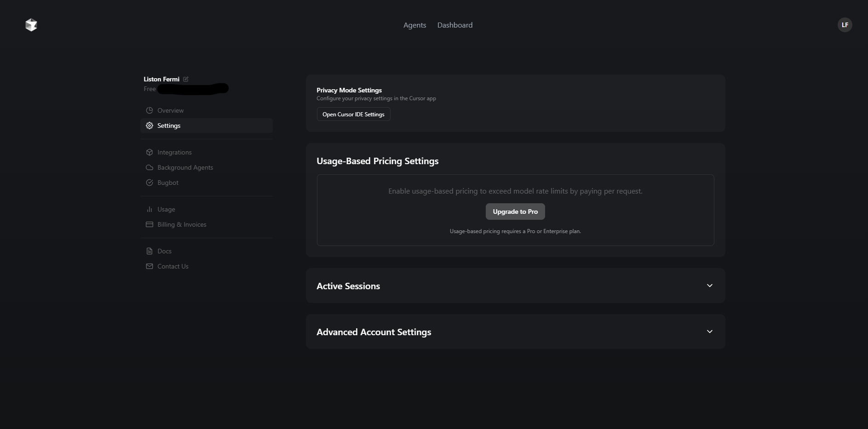Click the Settings gear icon
Image resolution: width=868 pixels, height=429 pixels.
click(x=149, y=126)
